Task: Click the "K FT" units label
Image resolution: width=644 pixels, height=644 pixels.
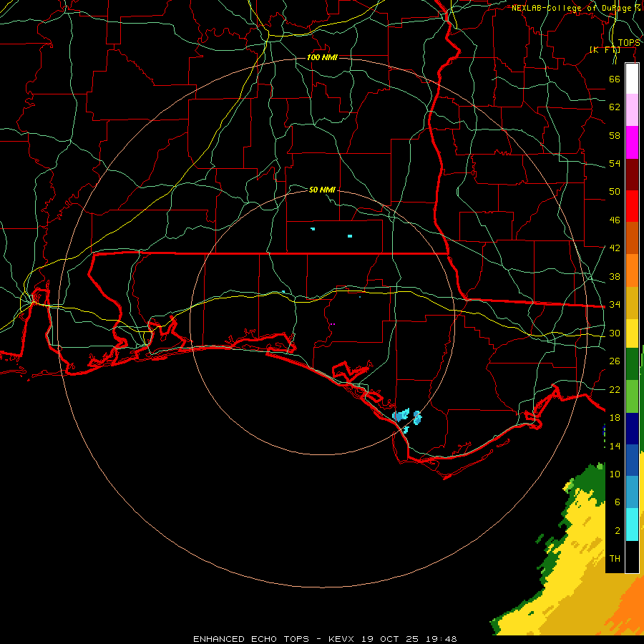Action: point(605,49)
